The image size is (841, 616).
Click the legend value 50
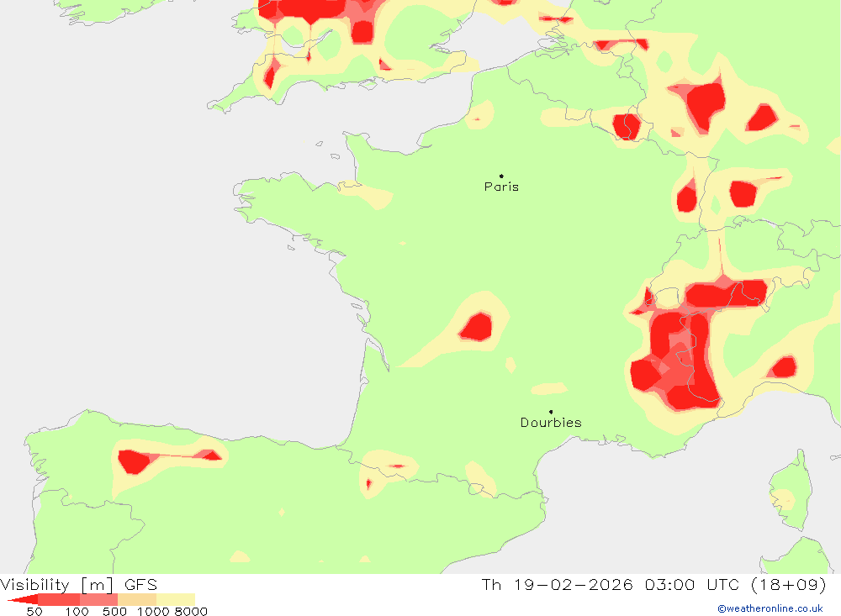(34, 612)
